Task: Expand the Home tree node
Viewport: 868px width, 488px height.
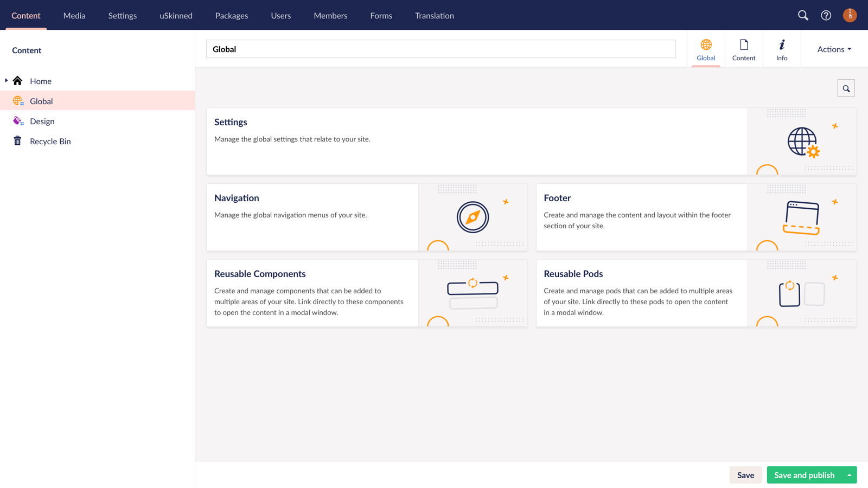Action: pos(6,80)
